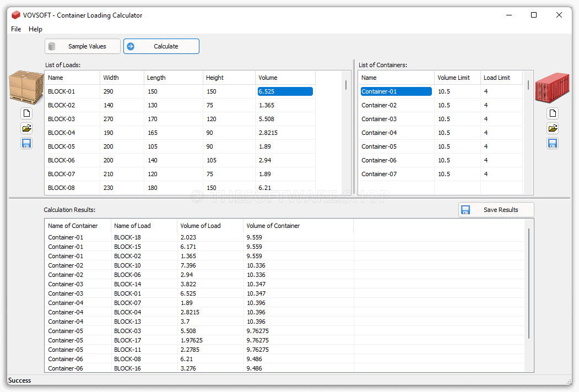Open loads file with folder icon
Image resolution: width=579 pixels, height=392 pixels.
pyautogui.click(x=26, y=128)
